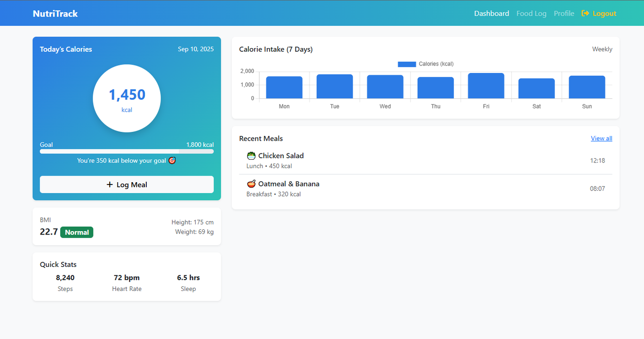Click the 08:07 meal time

[x=597, y=189]
